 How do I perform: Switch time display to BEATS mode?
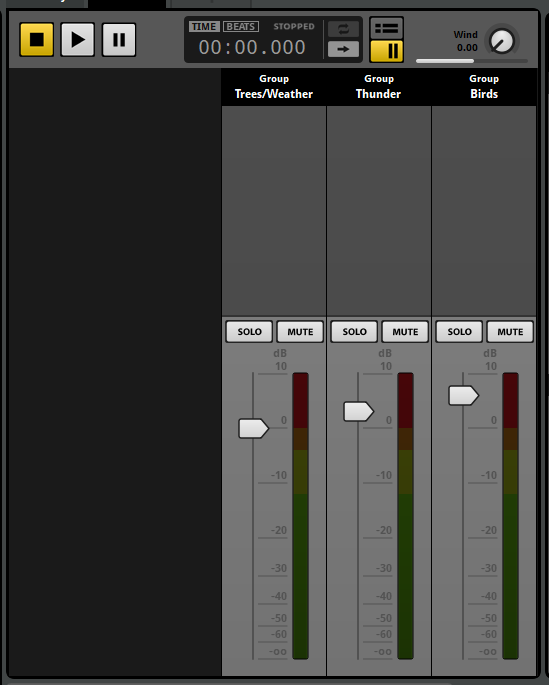pos(241,27)
